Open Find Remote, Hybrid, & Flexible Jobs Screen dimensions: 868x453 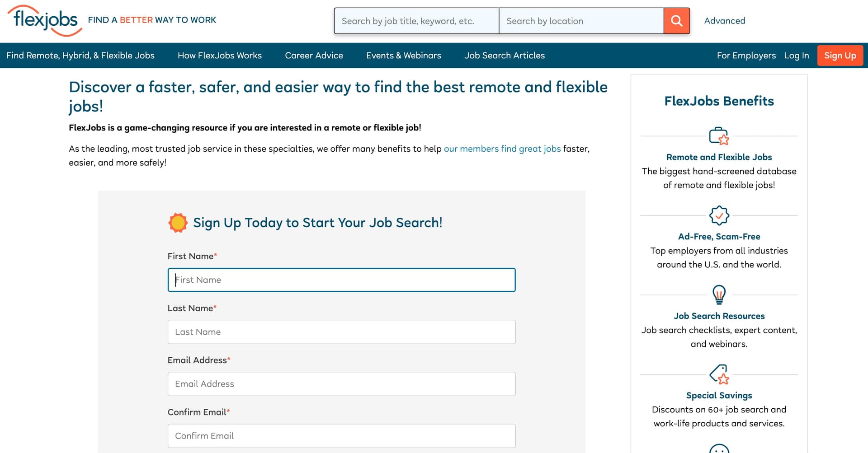(81, 55)
